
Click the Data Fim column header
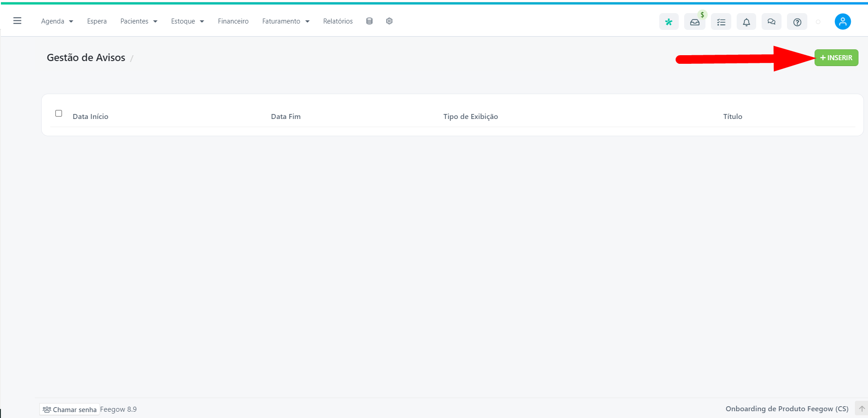[x=286, y=117]
